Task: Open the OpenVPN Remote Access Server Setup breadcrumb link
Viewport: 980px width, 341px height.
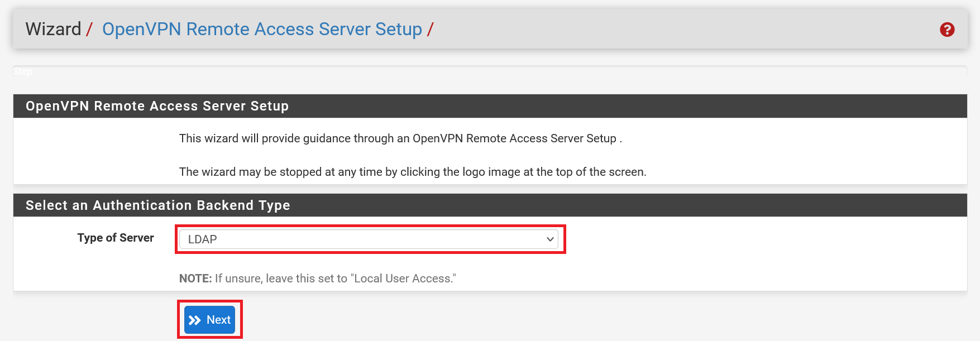Action: point(262,29)
